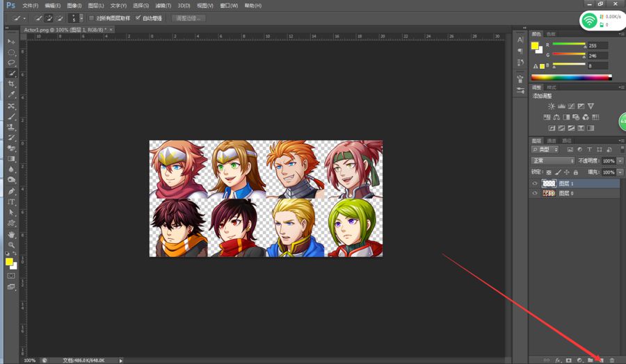Toggle Quick Mask mode
This screenshot has height=364, width=626.
11,276
